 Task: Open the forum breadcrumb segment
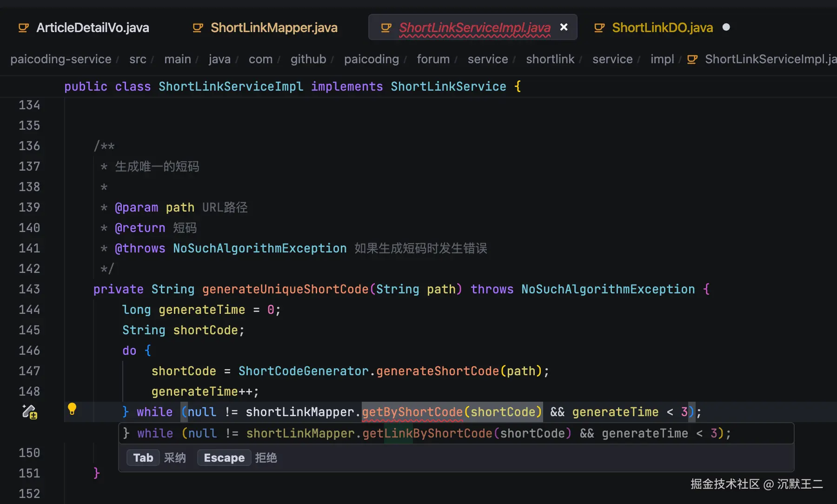click(x=433, y=60)
